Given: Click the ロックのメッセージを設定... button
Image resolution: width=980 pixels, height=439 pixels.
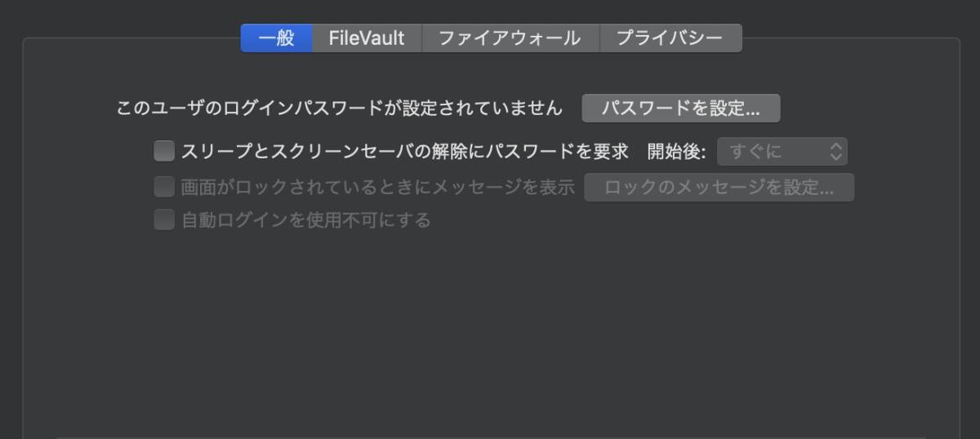Looking at the screenshot, I should click(x=719, y=187).
